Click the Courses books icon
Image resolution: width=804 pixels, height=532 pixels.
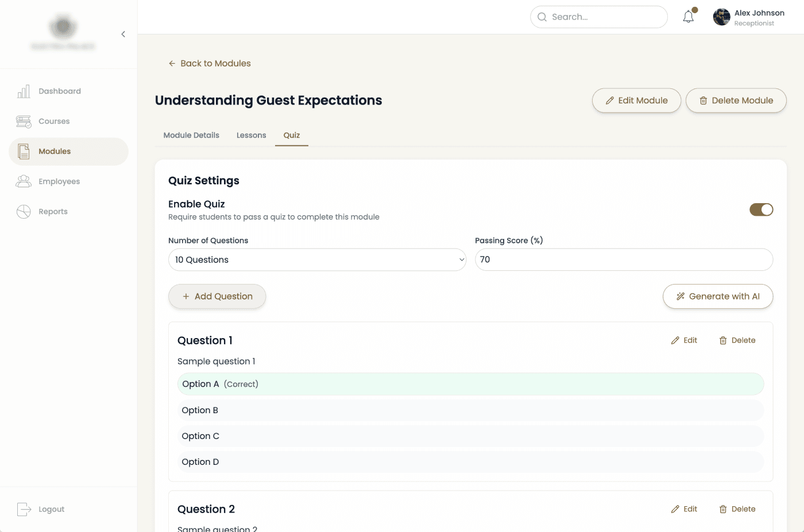pyautogui.click(x=24, y=121)
